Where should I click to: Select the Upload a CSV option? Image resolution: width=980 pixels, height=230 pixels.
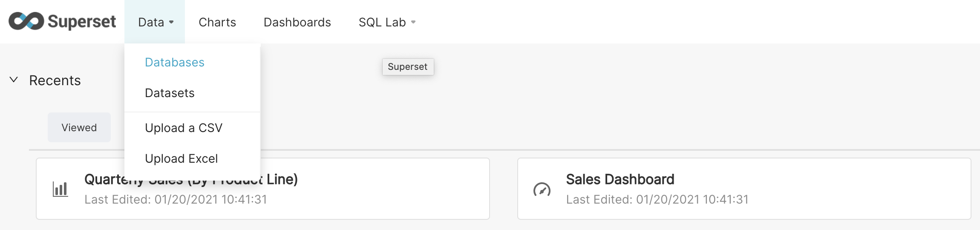click(184, 128)
